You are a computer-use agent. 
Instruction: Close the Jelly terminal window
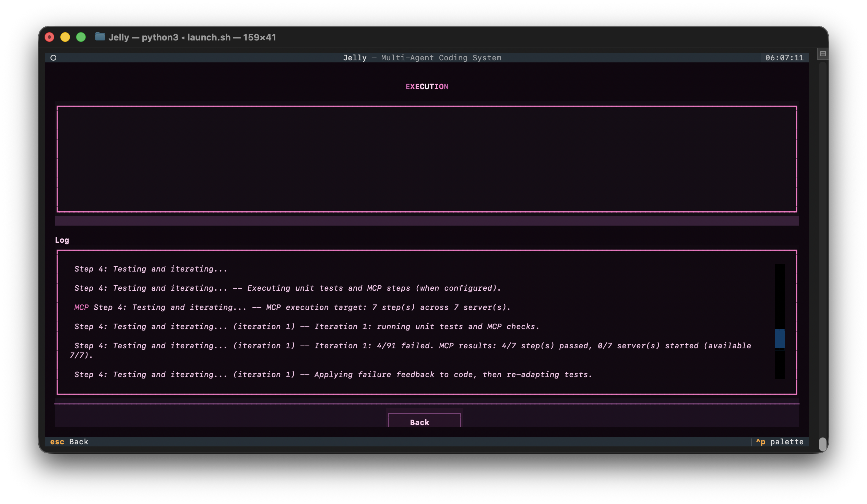click(49, 37)
